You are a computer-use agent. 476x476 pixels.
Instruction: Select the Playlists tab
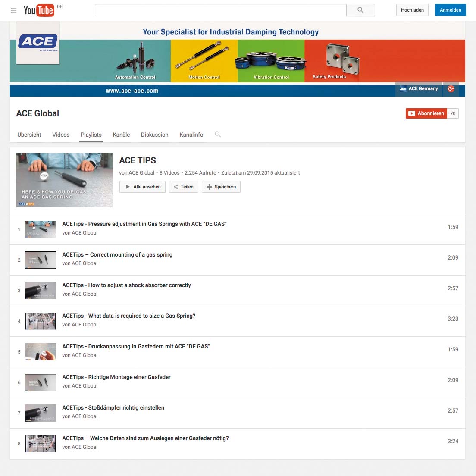[x=91, y=135]
